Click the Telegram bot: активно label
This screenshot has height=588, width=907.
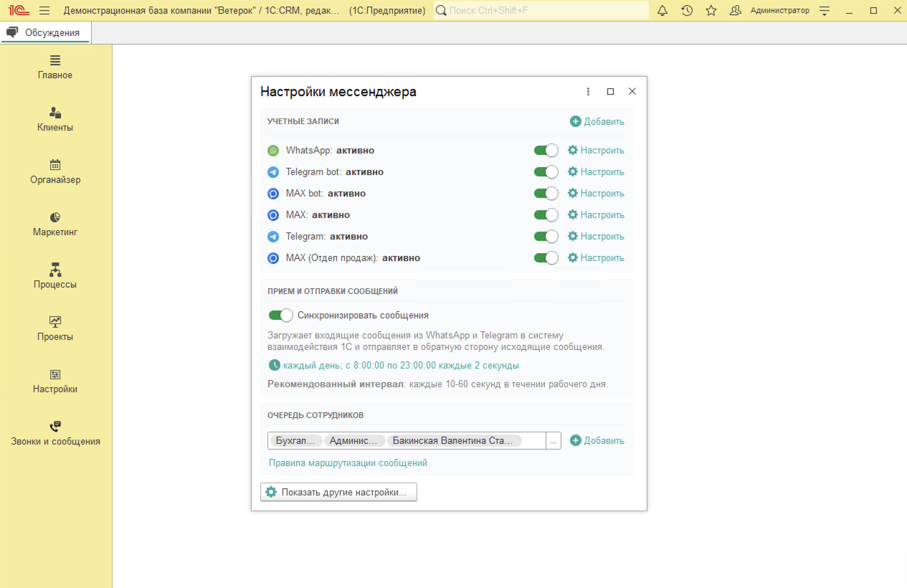(x=335, y=172)
